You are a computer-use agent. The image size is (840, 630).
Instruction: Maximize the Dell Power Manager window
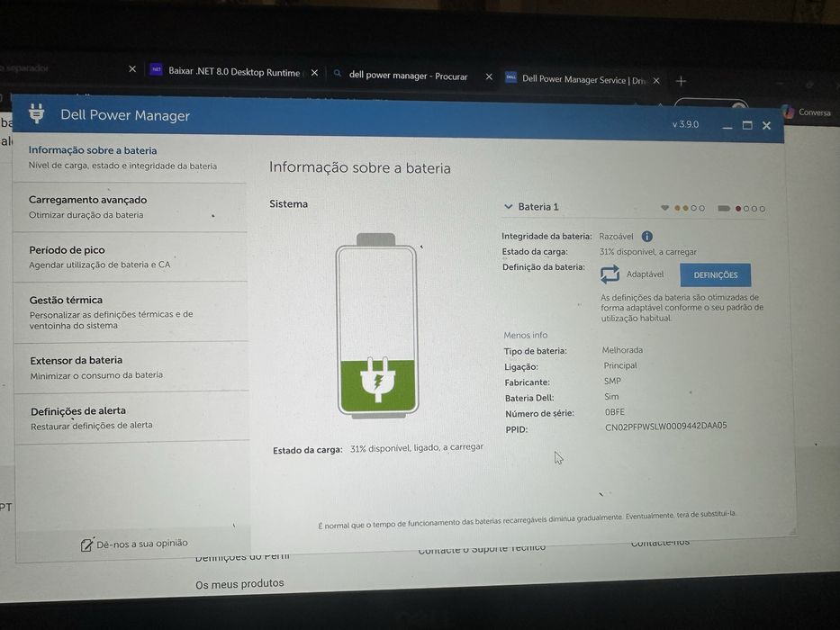click(747, 125)
